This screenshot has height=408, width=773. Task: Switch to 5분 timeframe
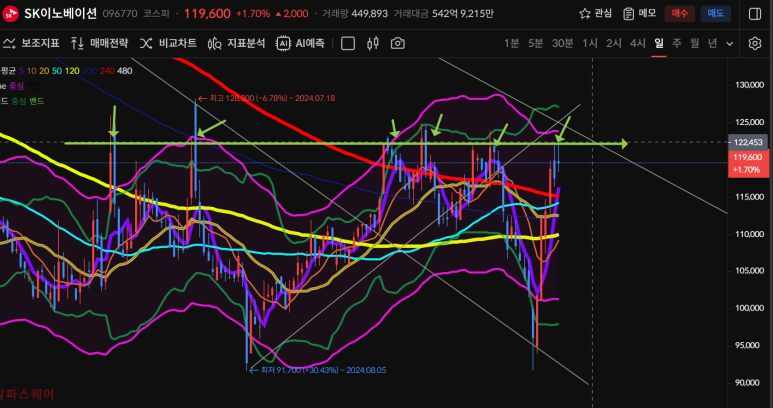coord(535,43)
